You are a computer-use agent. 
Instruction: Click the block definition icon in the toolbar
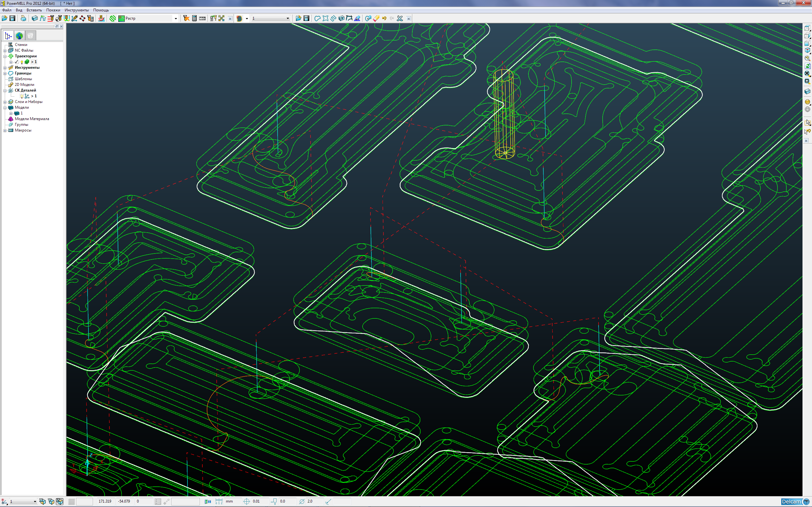(35, 18)
